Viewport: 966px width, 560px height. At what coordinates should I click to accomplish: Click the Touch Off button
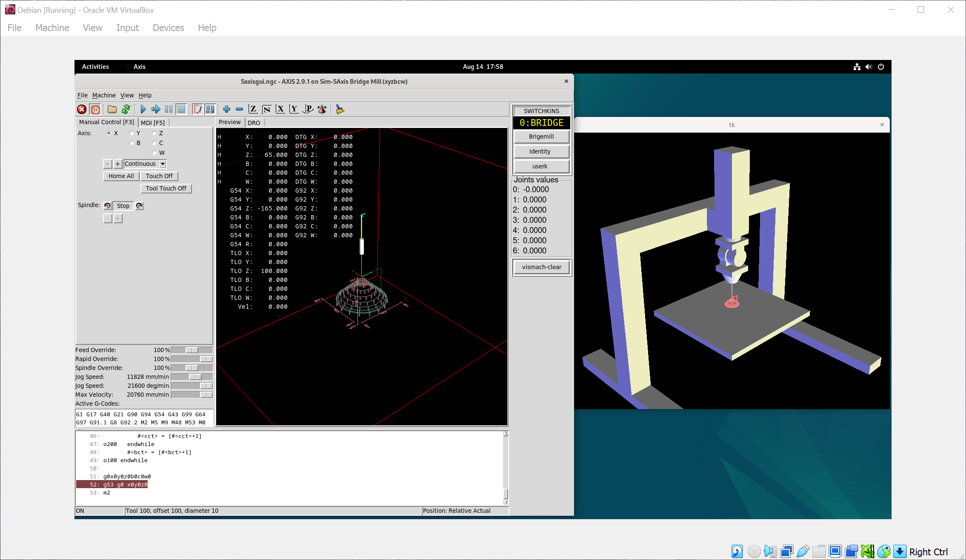[x=159, y=176]
